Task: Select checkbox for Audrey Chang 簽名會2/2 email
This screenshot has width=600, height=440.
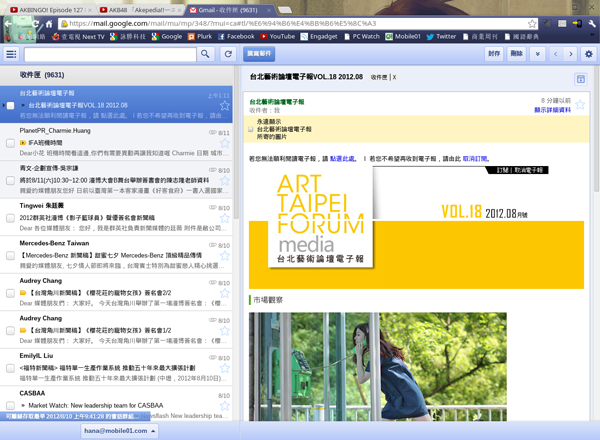Action: coord(10,293)
